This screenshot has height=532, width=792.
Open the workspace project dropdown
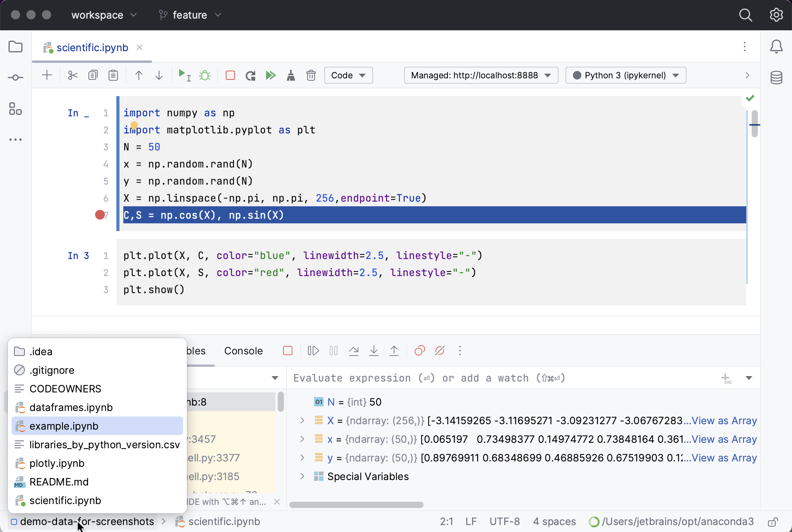click(x=104, y=15)
